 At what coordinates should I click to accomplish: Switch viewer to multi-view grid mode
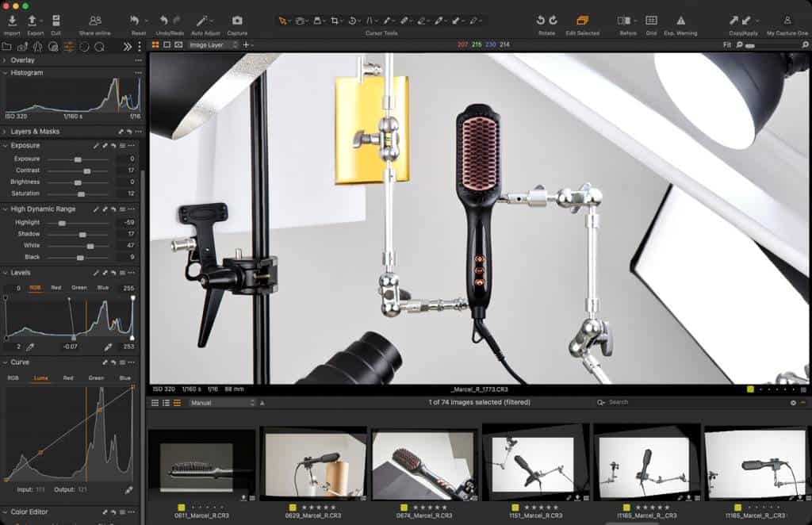click(155, 45)
